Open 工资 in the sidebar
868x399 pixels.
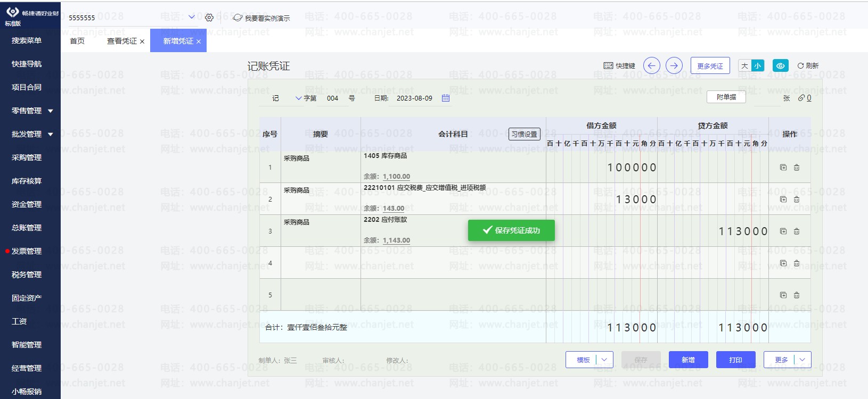click(x=19, y=321)
